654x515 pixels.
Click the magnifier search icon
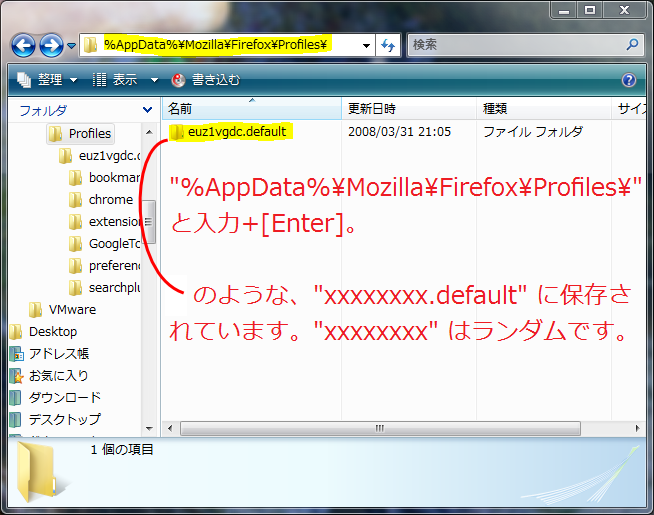coord(632,44)
